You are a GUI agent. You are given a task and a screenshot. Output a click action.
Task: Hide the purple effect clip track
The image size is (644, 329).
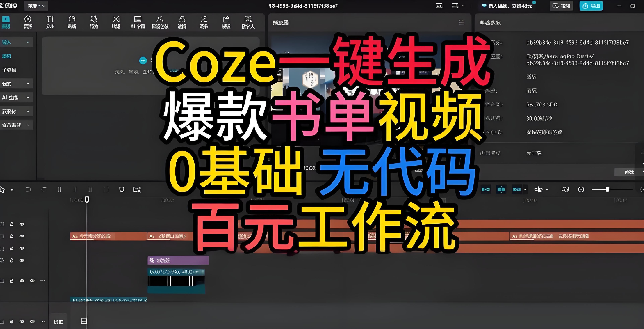22,260
